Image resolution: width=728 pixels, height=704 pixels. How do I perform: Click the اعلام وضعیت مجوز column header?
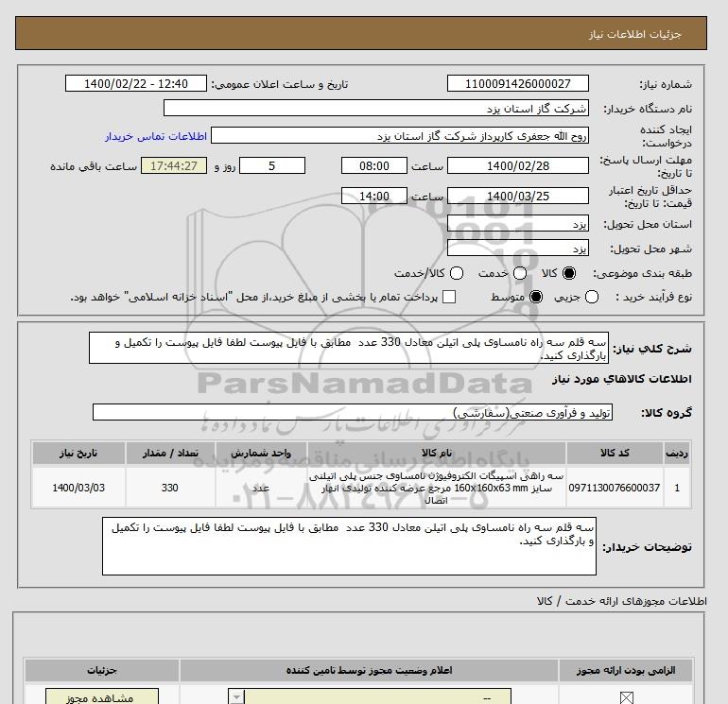[x=369, y=670]
